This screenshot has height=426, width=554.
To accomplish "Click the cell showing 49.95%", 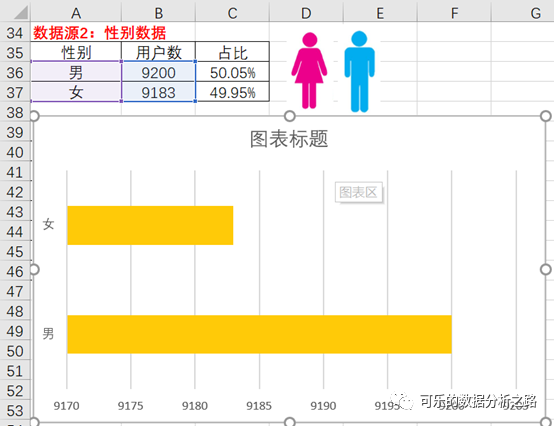I will 232,92.
